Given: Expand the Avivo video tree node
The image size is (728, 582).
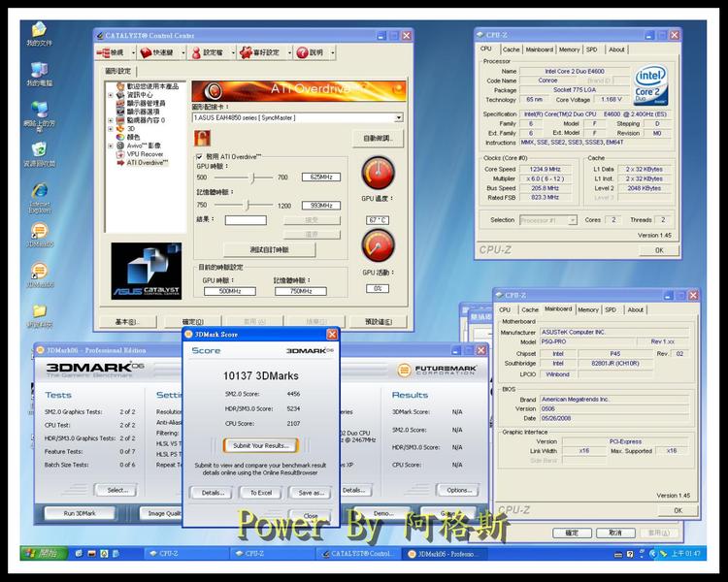Looking at the screenshot, I should click(x=111, y=145).
